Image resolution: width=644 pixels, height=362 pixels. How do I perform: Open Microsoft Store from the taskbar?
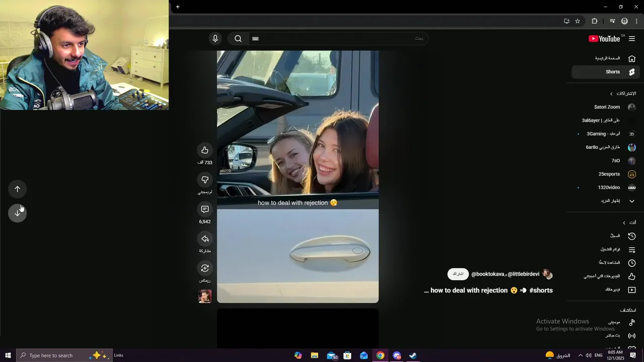347,355
